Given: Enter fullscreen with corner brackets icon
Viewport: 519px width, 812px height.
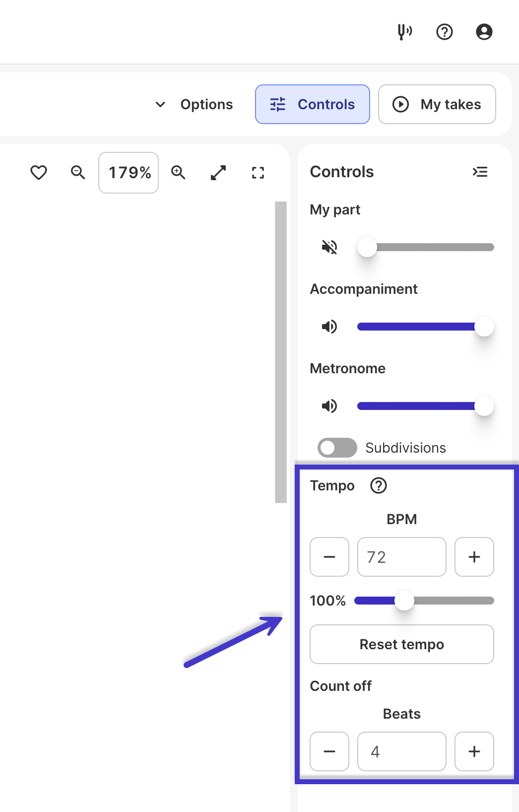Looking at the screenshot, I should pos(258,173).
